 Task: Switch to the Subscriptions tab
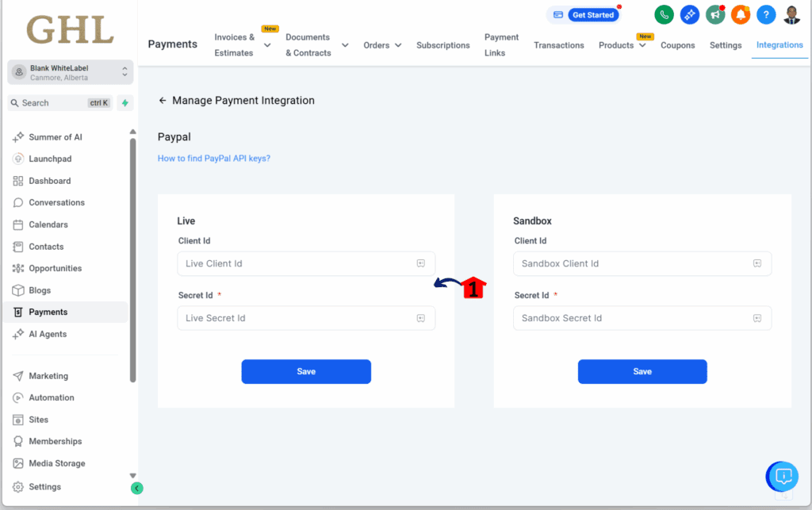[442, 45]
